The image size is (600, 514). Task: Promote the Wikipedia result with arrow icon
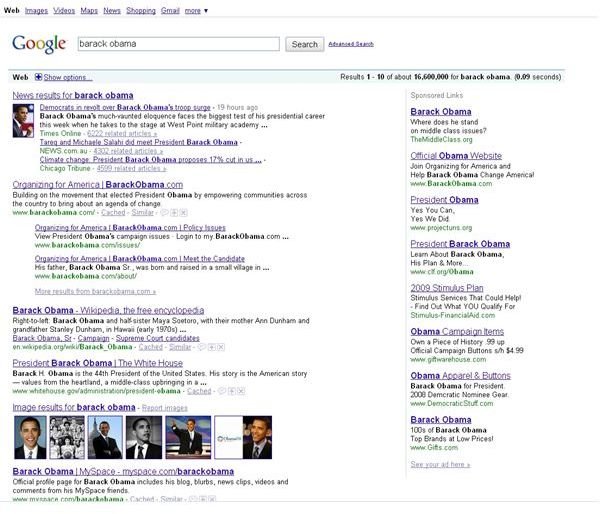coord(212,347)
